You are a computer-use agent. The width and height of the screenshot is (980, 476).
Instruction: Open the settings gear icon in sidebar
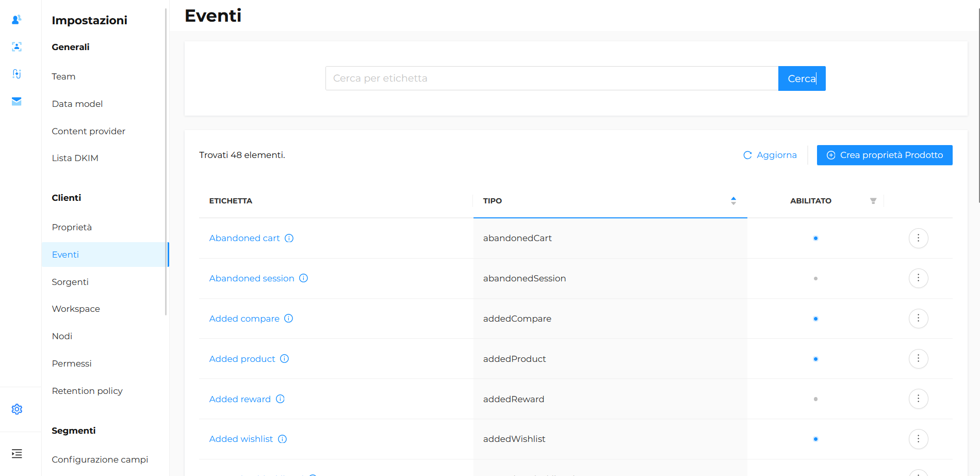click(x=17, y=409)
